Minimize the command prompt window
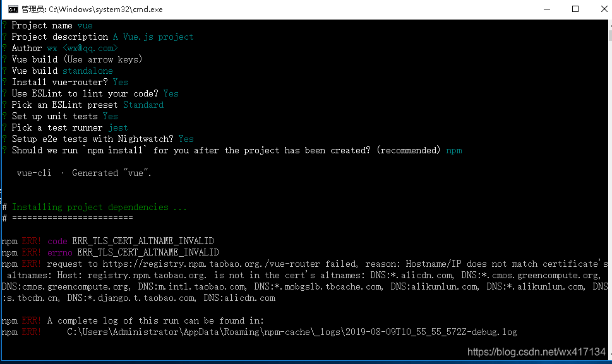Viewport: 612px width, 364px height. tap(547, 9)
